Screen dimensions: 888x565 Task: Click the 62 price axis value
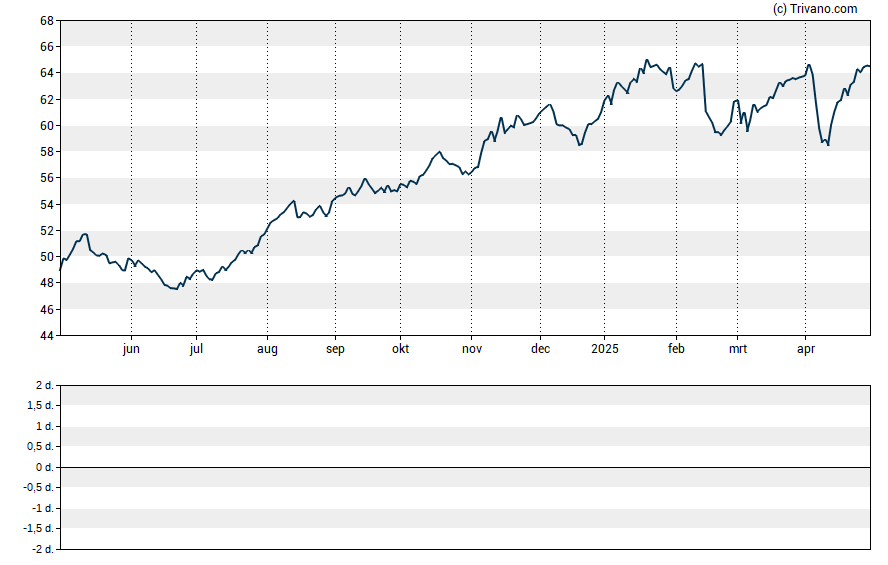[x=46, y=100]
